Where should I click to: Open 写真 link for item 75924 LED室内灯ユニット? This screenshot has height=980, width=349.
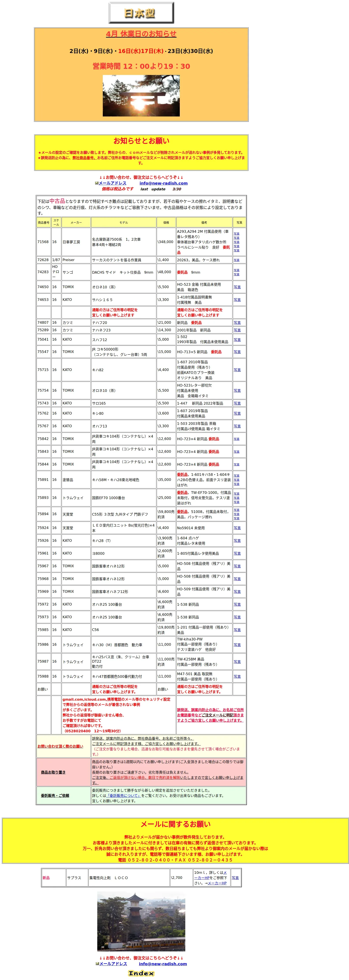coord(237,528)
